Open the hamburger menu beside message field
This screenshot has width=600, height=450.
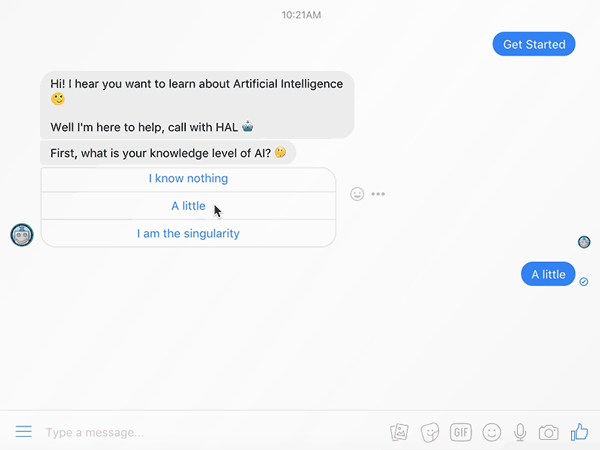pyautogui.click(x=23, y=432)
